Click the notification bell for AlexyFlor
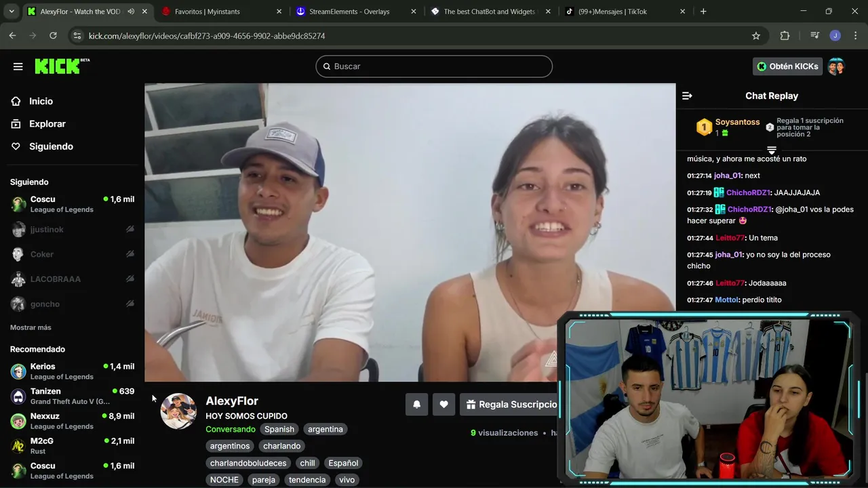This screenshot has height=488, width=868. point(417,405)
